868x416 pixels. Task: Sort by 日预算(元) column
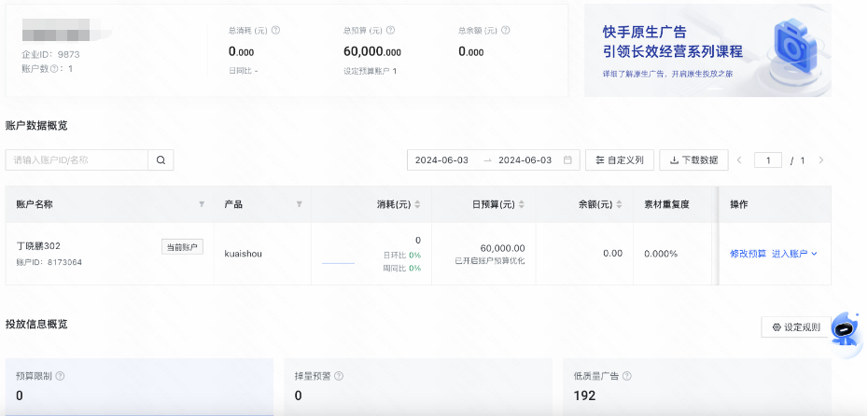522,204
